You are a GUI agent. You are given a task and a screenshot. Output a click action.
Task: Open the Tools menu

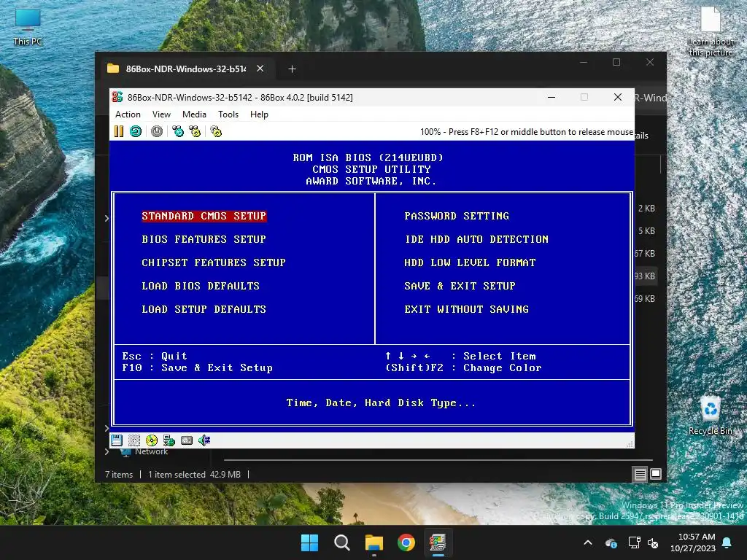coord(228,114)
